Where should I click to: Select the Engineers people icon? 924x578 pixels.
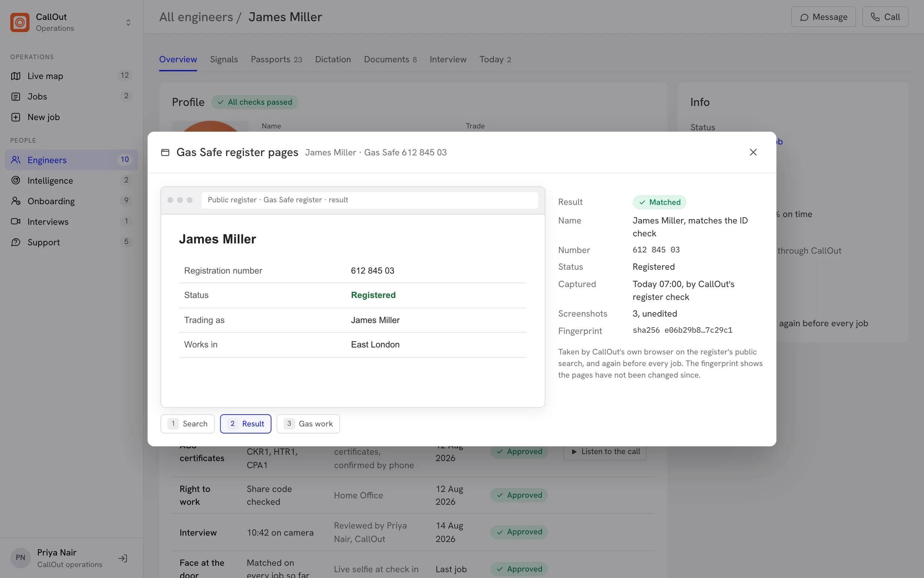pyautogui.click(x=16, y=160)
